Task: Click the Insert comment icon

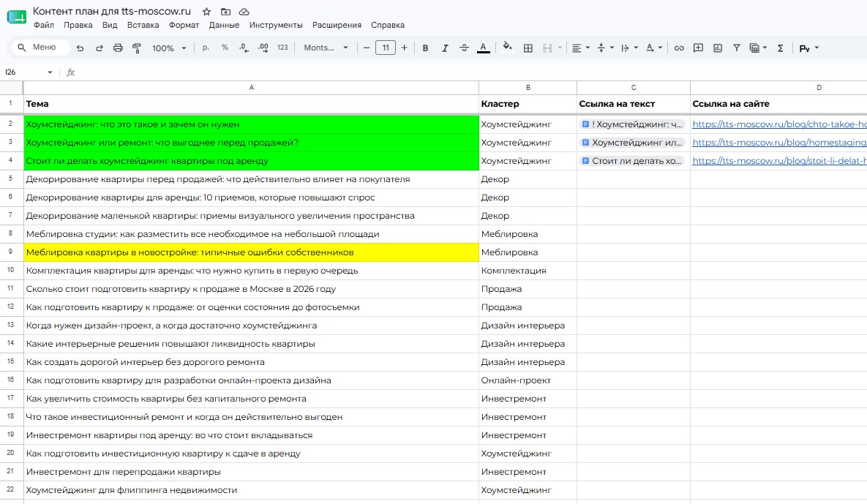Action: (x=698, y=48)
